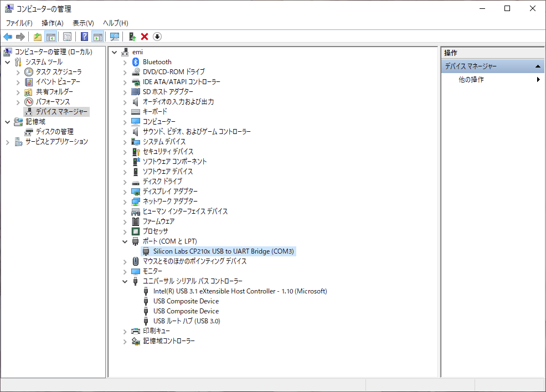Collapse the ポート (COM と LPT) category
Viewport: 546px width, 392px height.
(125, 241)
